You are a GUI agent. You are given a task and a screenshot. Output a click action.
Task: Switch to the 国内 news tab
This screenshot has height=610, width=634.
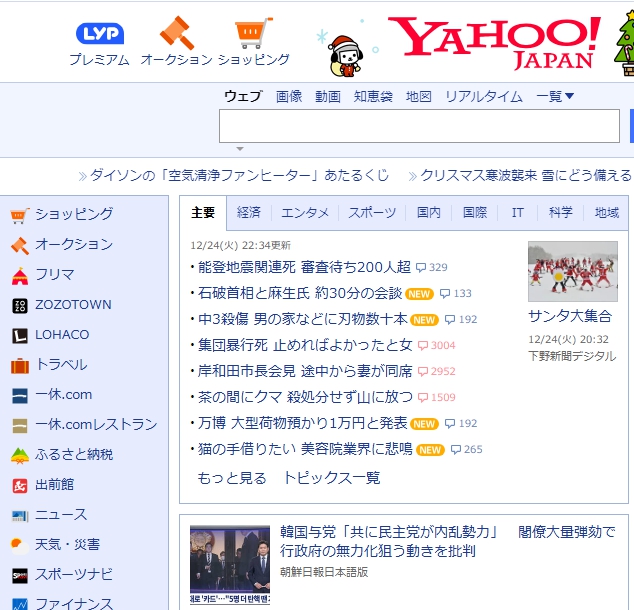[429, 213]
